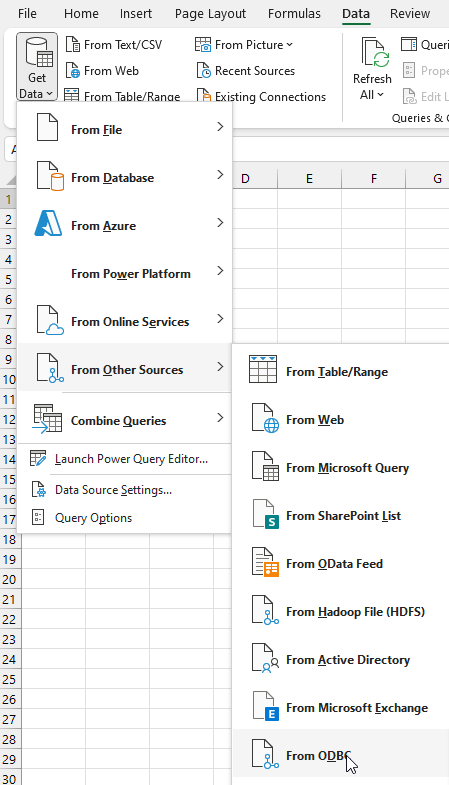Screen dimensions: 449x785
Task: Click the Query Options icon
Action: click(x=38, y=518)
